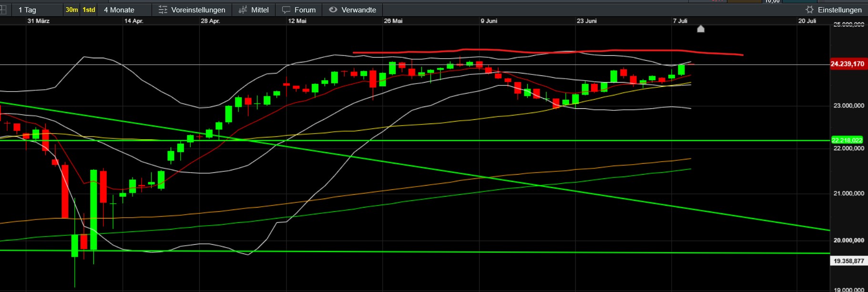The width and height of the screenshot is (868, 292).
Task: Switch to the 1std interval shortcut
Action: (x=89, y=10)
